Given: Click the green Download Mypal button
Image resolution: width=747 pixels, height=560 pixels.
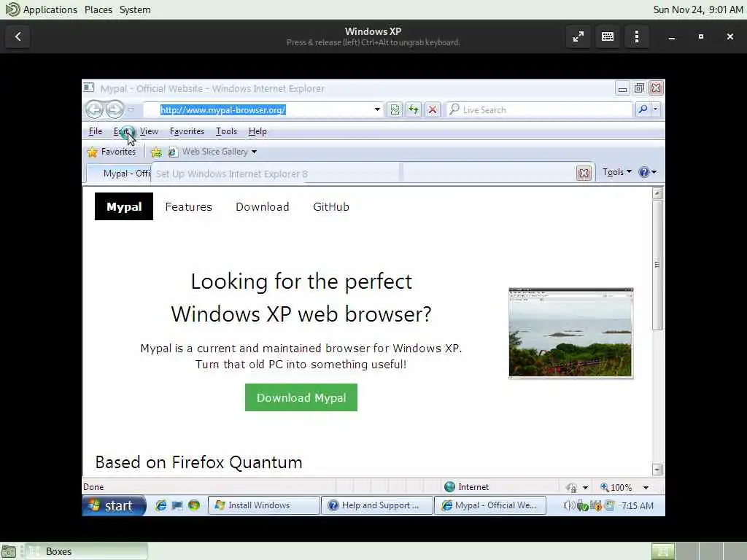Looking at the screenshot, I should (301, 397).
